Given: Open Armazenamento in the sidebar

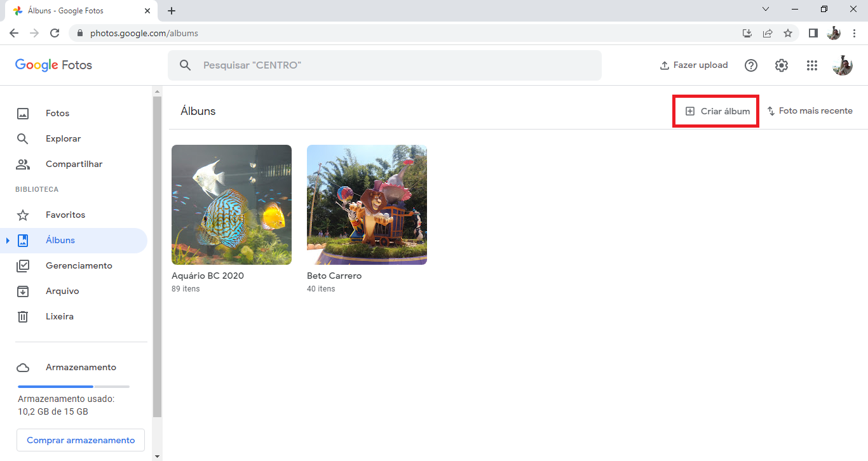Looking at the screenshot, I should [74, 367].
